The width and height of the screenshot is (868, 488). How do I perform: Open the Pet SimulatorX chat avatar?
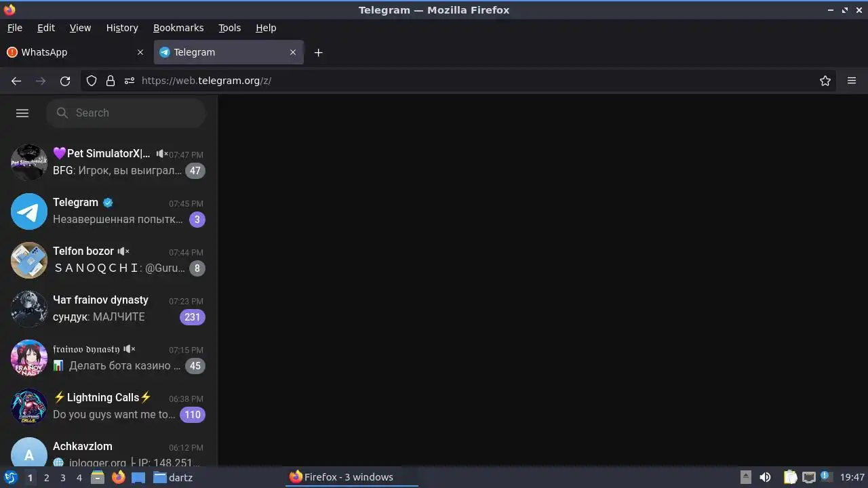coord(29,163)
